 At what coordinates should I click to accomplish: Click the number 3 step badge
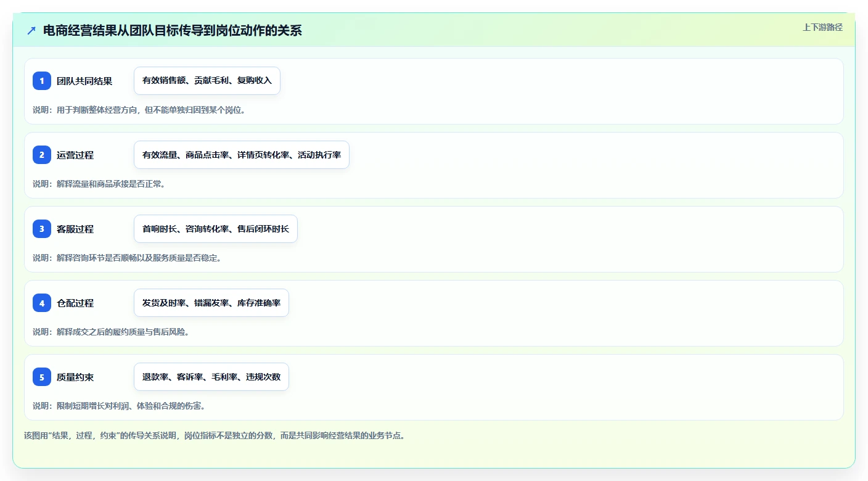42,229
